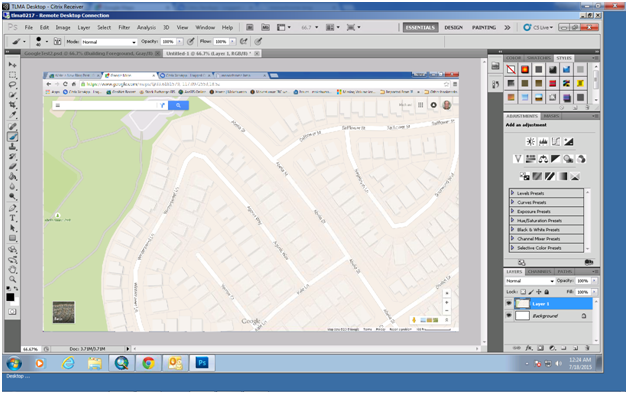Click the foreground color swatch
Screen dimensions: 628x394
pyautogui.click(x=10, y=297)
